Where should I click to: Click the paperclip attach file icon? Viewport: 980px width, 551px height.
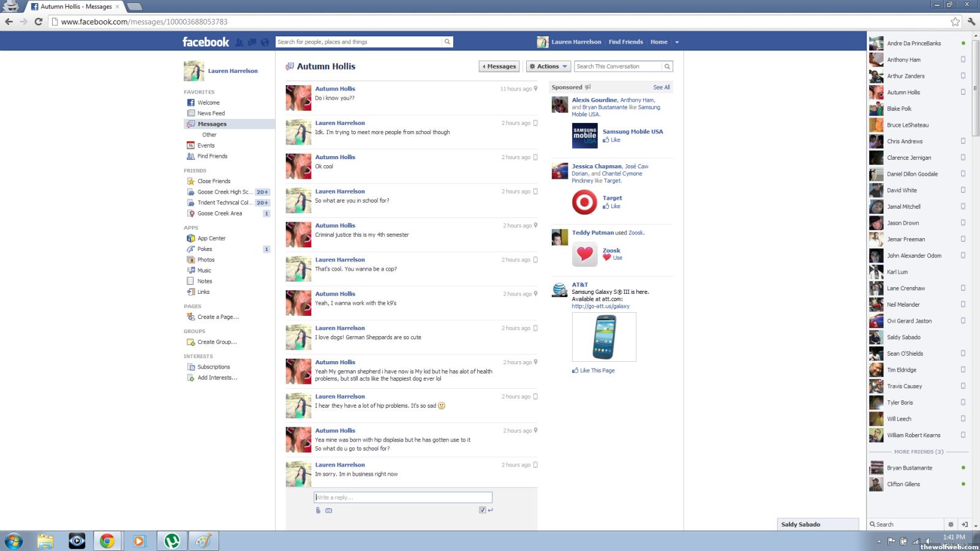[x=318, y=510]
